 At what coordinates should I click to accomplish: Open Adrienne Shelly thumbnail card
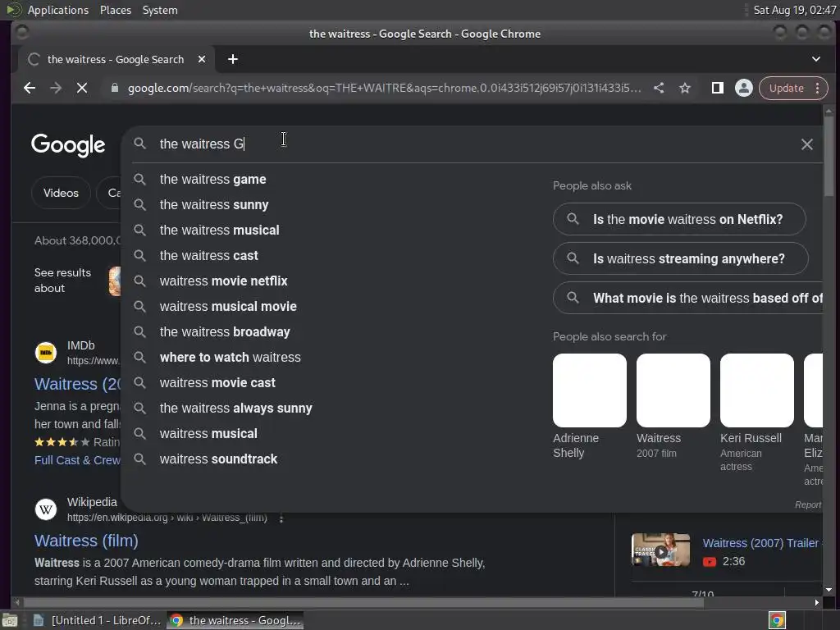tap(590, 390)
